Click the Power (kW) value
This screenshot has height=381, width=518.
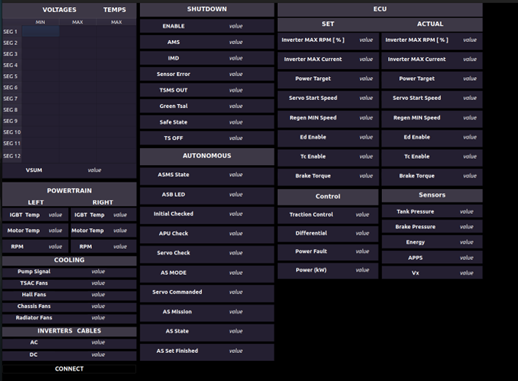click(x=362, y=270)
